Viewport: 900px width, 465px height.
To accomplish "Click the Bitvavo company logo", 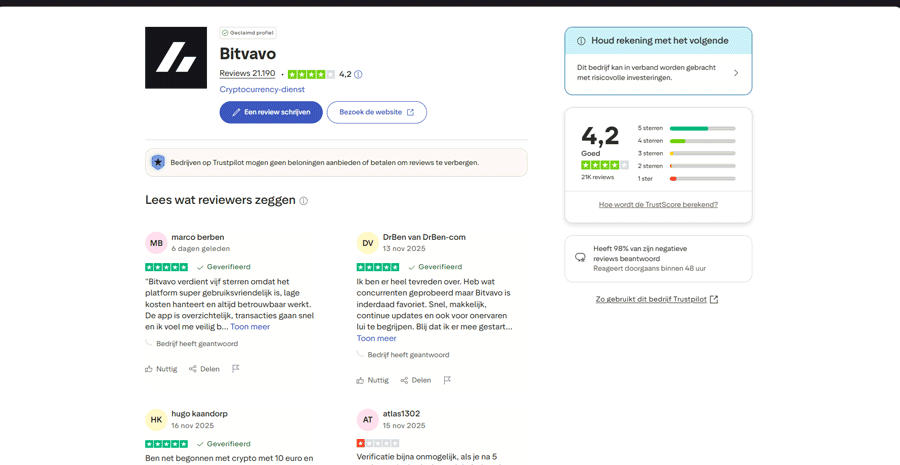I will [x=176, y=57].
